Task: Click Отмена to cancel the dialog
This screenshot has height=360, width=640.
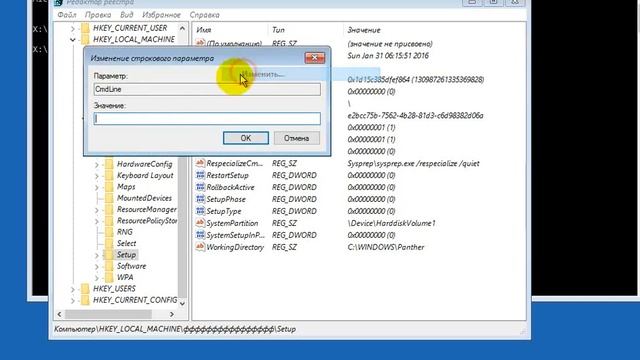Action: (x=297, y=138)
